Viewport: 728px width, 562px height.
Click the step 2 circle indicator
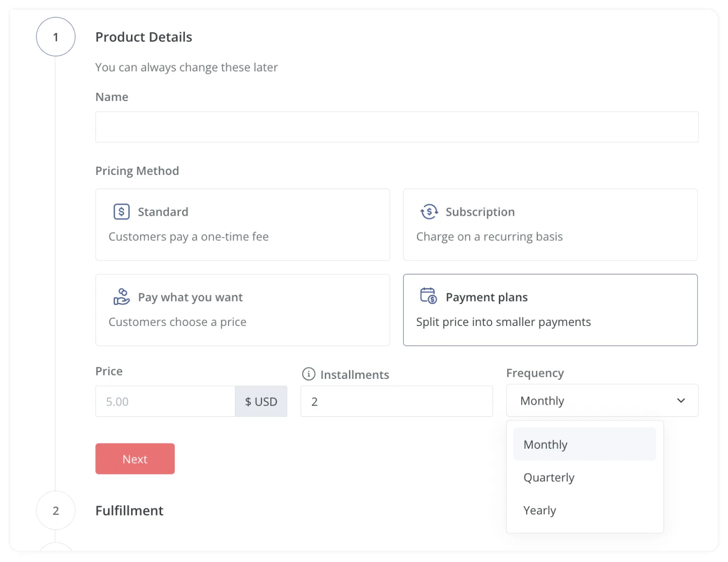pyautogui.click(x=56, y=511)
